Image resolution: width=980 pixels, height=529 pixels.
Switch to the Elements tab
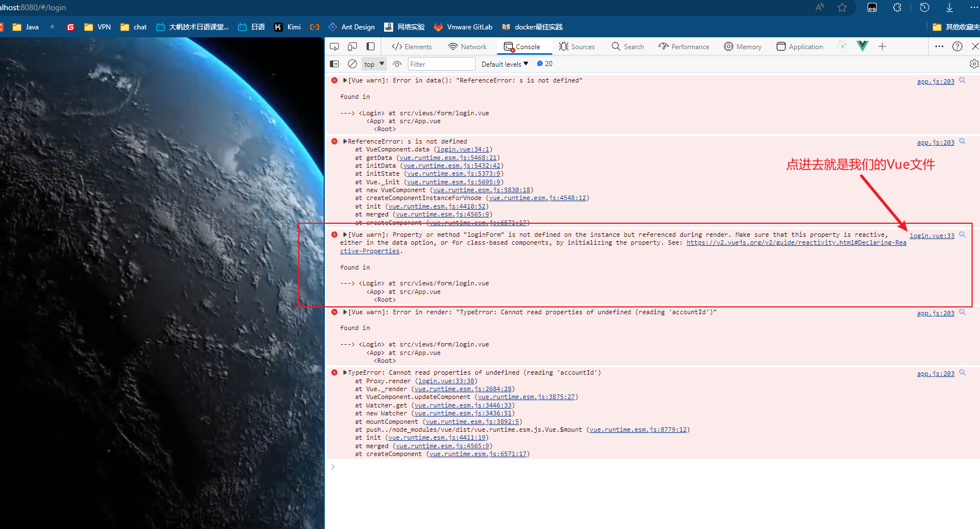coord(412,46)
